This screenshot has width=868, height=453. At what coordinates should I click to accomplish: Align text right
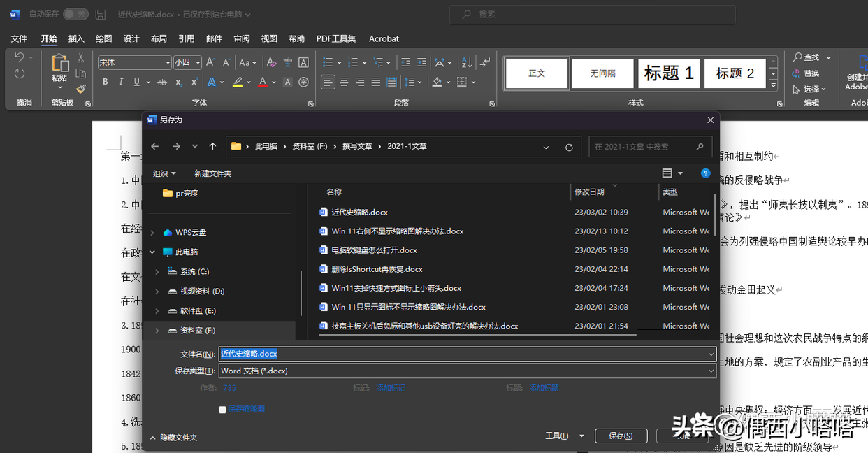(360, 82)
